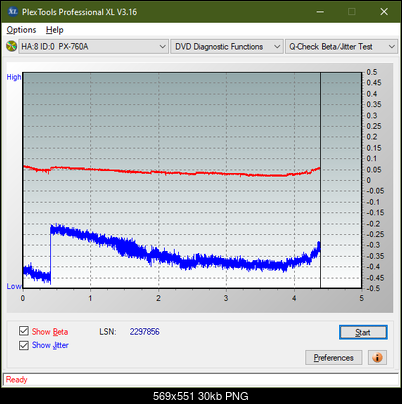The image size is (402, 404).
Task: Open the Preferences button
Action: (333, 358)
